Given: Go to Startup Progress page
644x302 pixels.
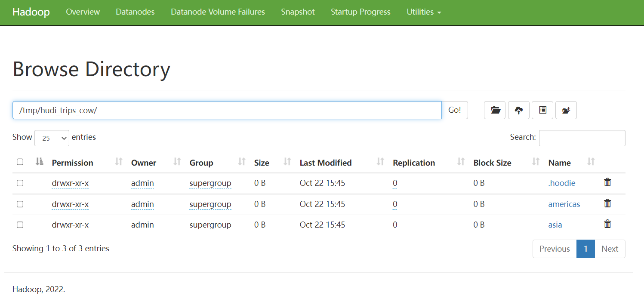Looking at the screenshot, I should pos(361,12).
